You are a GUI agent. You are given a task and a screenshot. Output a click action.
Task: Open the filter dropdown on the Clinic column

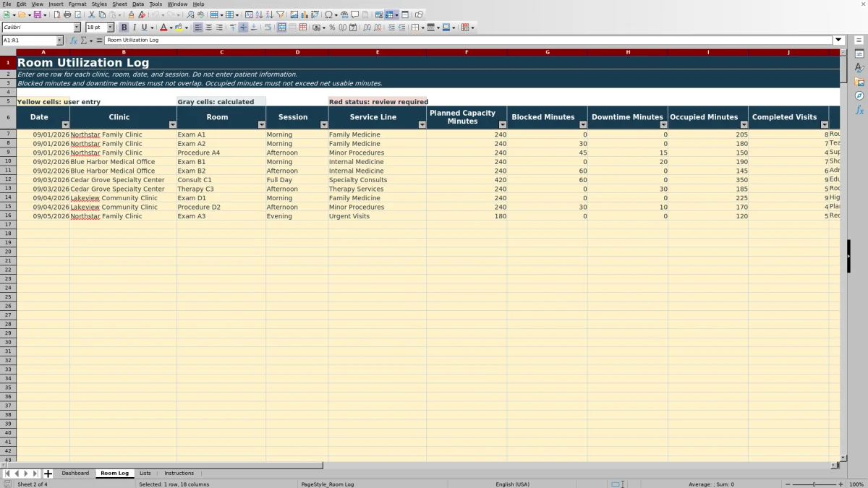pos(172,124)
